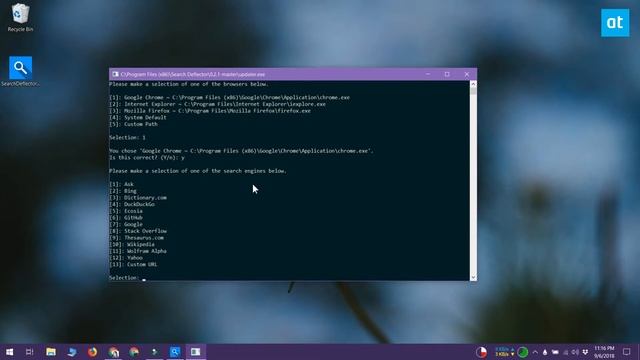
Task: Click the '[6]: GitHub' line
Action: tap(126, 218)
